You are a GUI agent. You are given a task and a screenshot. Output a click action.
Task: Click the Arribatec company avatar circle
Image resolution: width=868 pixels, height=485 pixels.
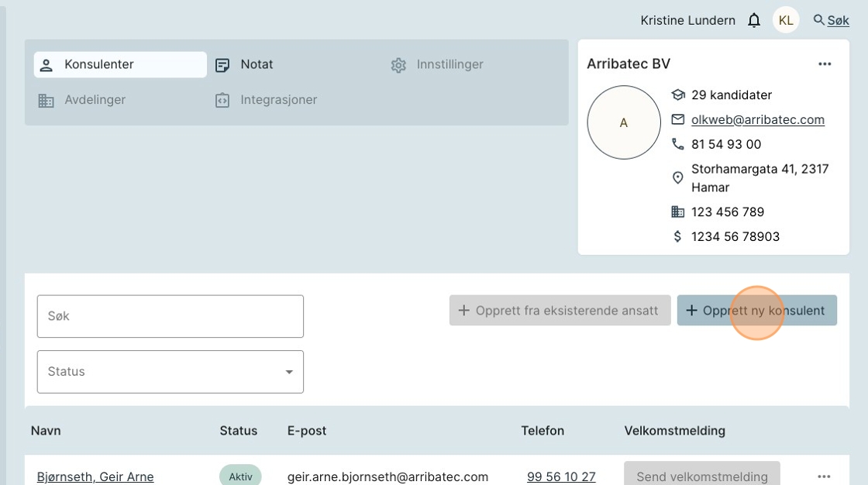pyautogui.click(x=624, y=122)
